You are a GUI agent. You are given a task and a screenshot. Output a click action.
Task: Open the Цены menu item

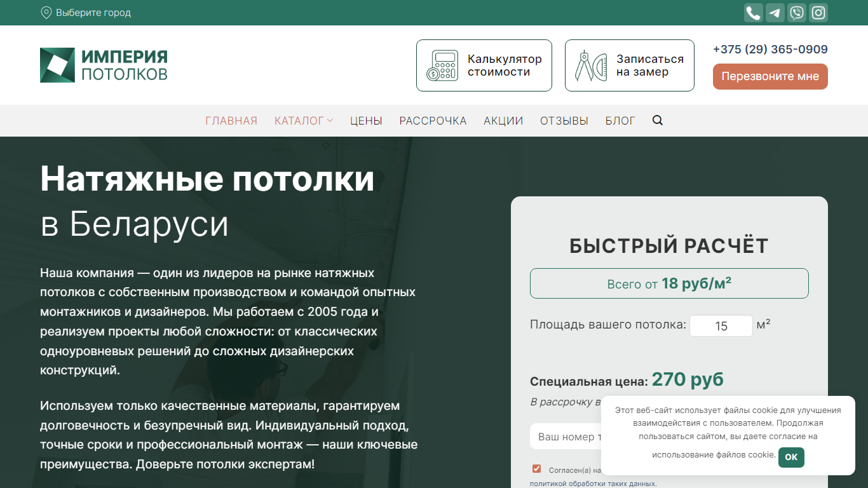point(366,121)
